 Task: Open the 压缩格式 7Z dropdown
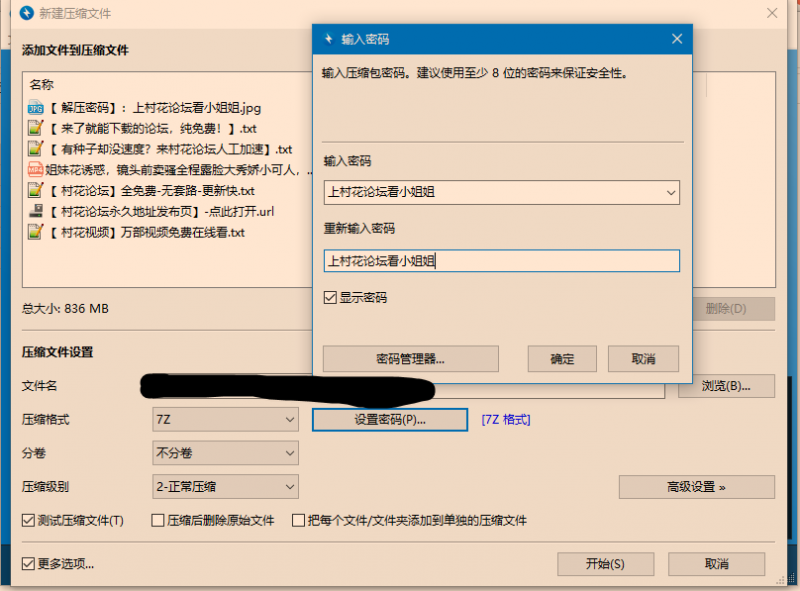[x=224, y=419]
